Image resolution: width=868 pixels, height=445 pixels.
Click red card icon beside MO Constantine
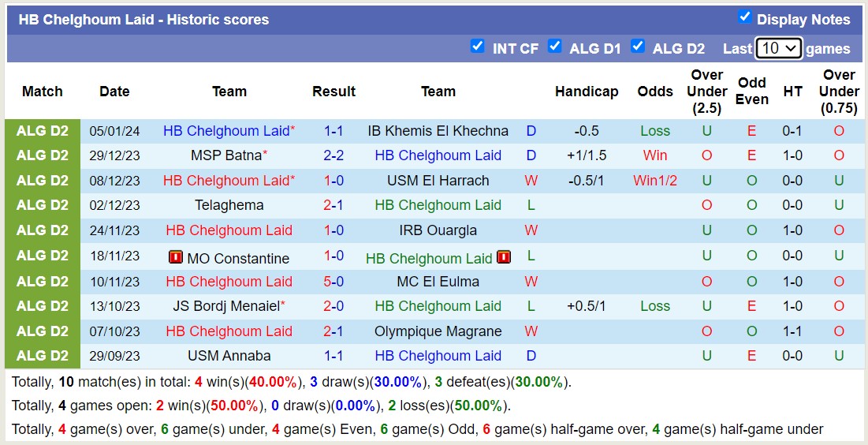pos(176,257)
